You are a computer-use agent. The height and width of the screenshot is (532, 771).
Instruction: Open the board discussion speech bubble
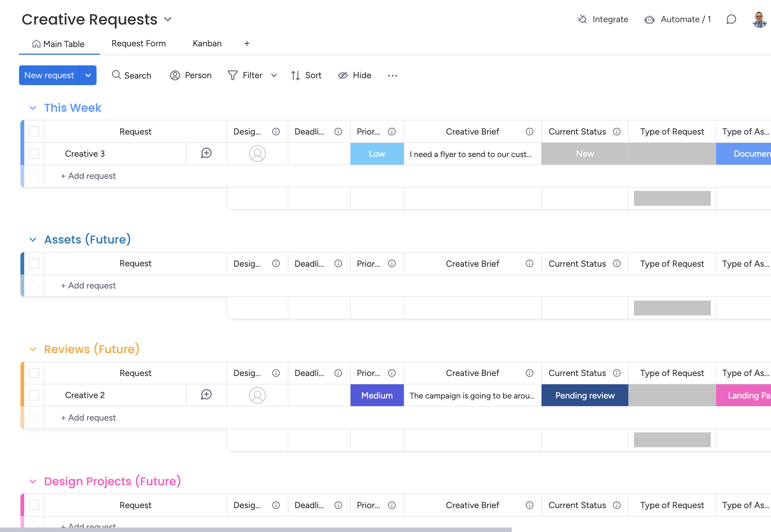pos(731,19)
